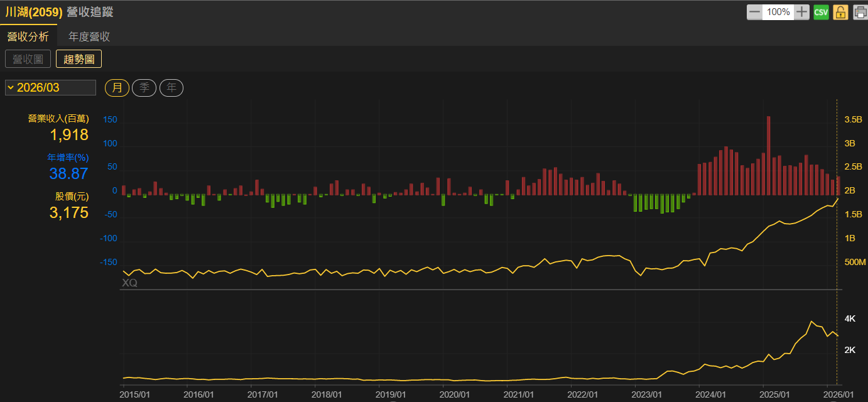This screenshot has width=868, height=402.
Task: Click the 川湖(2059) stock title
Action: point(34,12)
